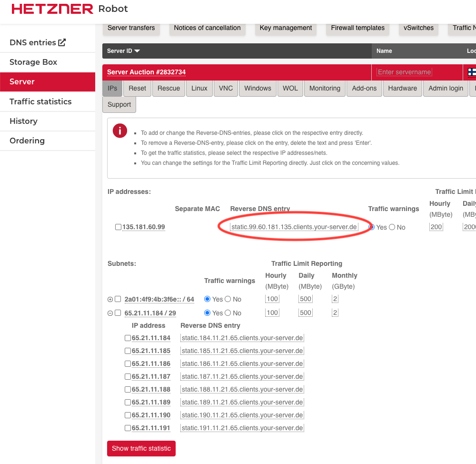Open Traffic statistics in sidebar
Image resolution: width=476 pixels, height=464 pixels.
(40, 101)
